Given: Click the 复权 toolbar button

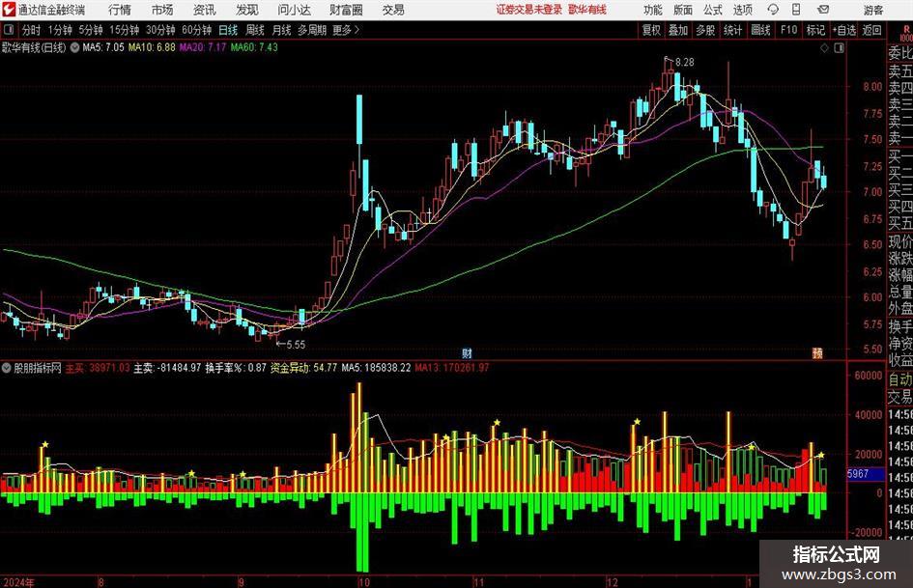Looking at the screenshot, I should (651, 30).
